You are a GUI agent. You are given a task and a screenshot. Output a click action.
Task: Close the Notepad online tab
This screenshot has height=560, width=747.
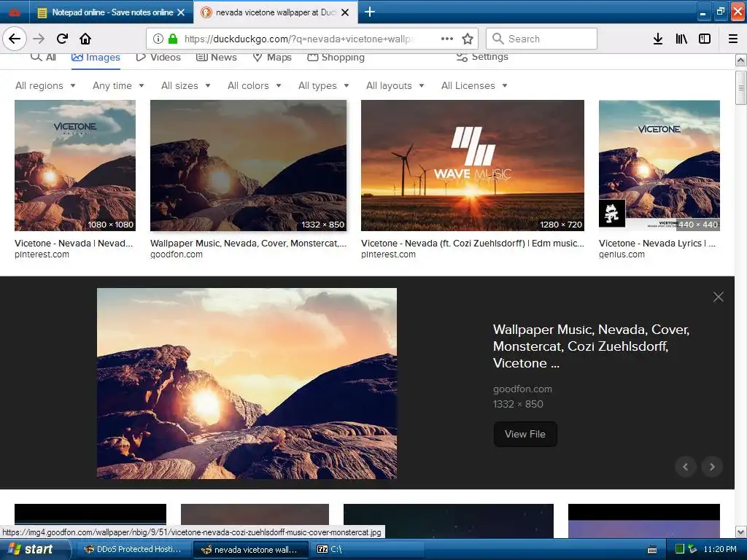pos(181,12)
